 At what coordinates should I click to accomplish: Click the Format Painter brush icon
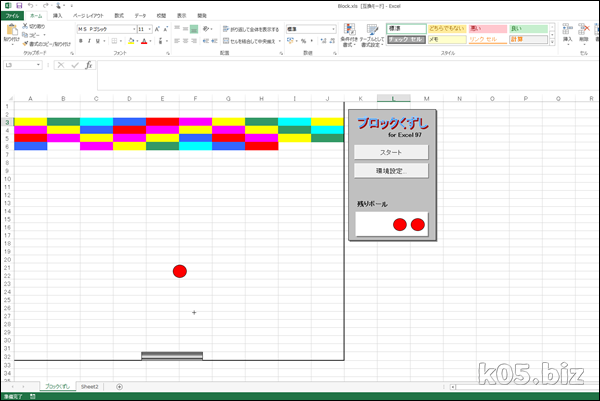pyautogui.click(x=25, y=44)
